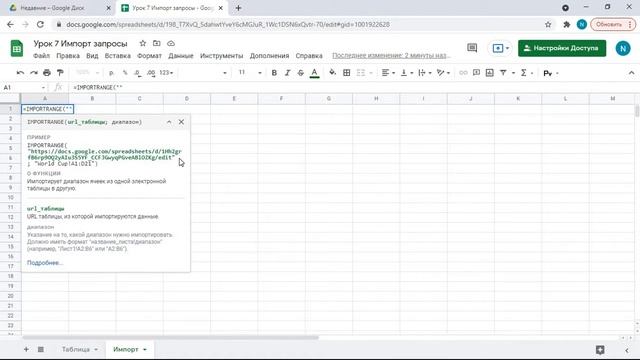Collapse the IMPORTRANGE help popup
This screenshot has width=640, height=360.
pos(169,122)
